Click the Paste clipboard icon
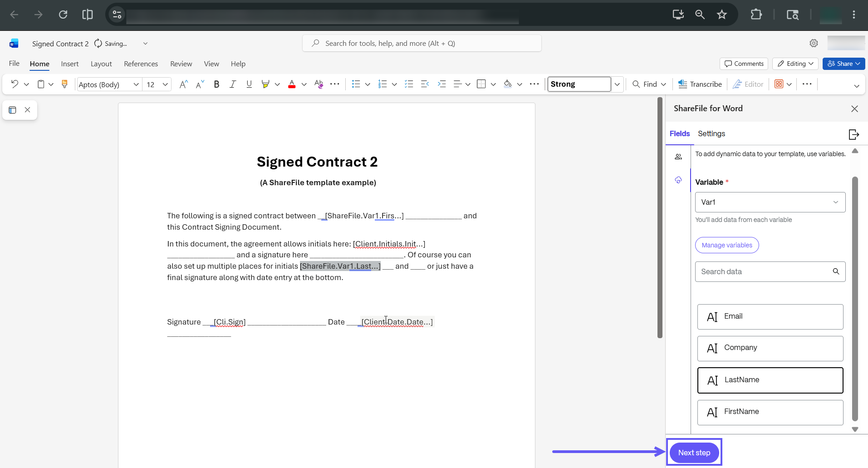 point(41,84)
